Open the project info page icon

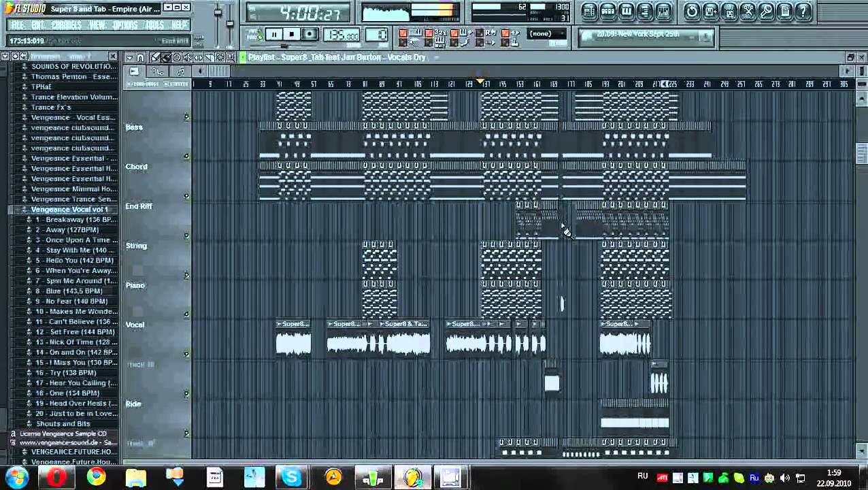784,12
